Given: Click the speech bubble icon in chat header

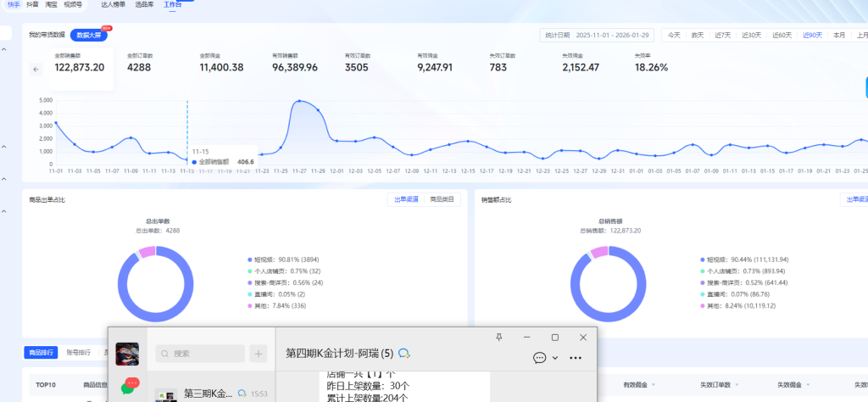Looking at the screenshot, I should (x=540, y=358).
